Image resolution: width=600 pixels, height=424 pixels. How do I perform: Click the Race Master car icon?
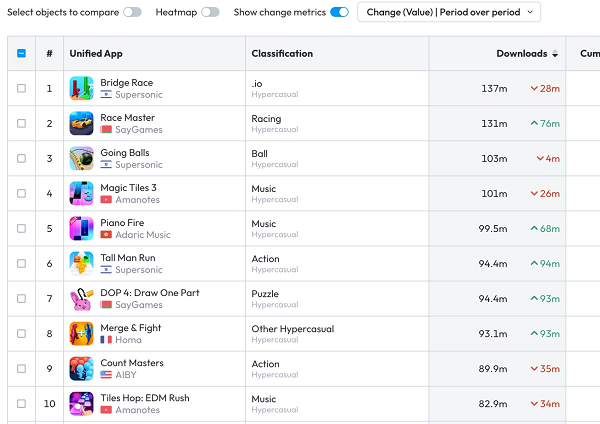point(81,123)
